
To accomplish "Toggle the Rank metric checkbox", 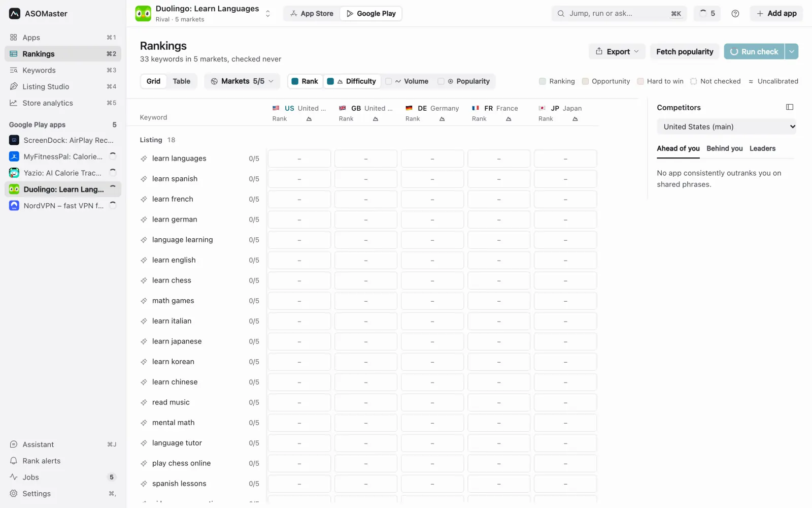I will tap(295, 81).
